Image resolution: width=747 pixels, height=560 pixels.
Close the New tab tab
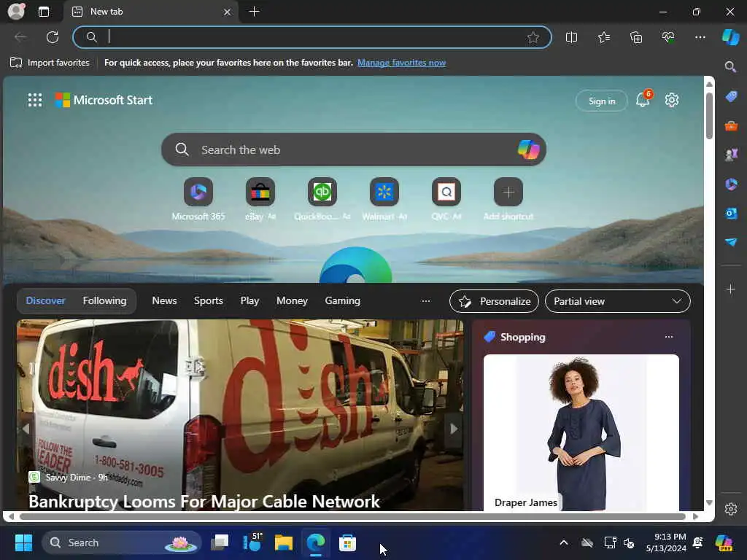228,12
